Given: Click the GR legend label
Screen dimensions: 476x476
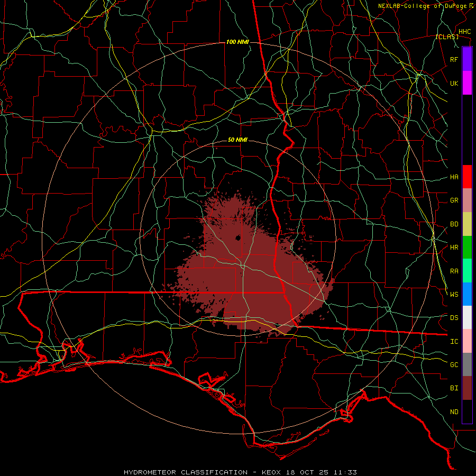Looking at the screenshot, I should (x=454, y=200).
